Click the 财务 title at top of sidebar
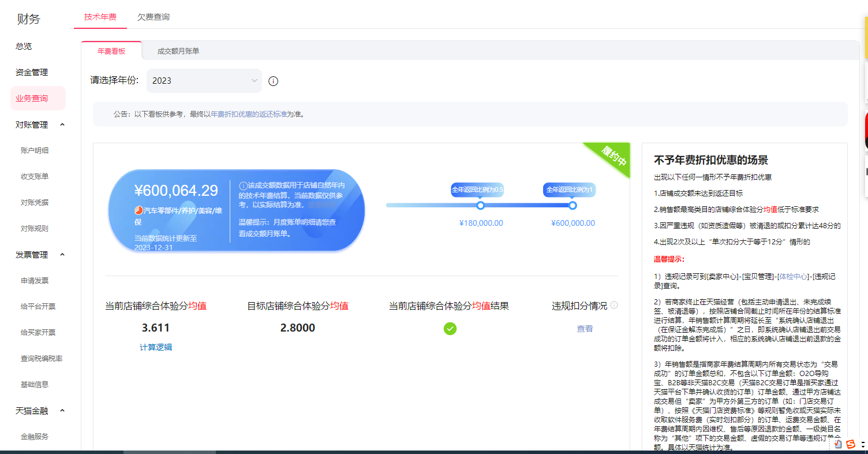This screenshot has height=454, width=868. [28, 18]
